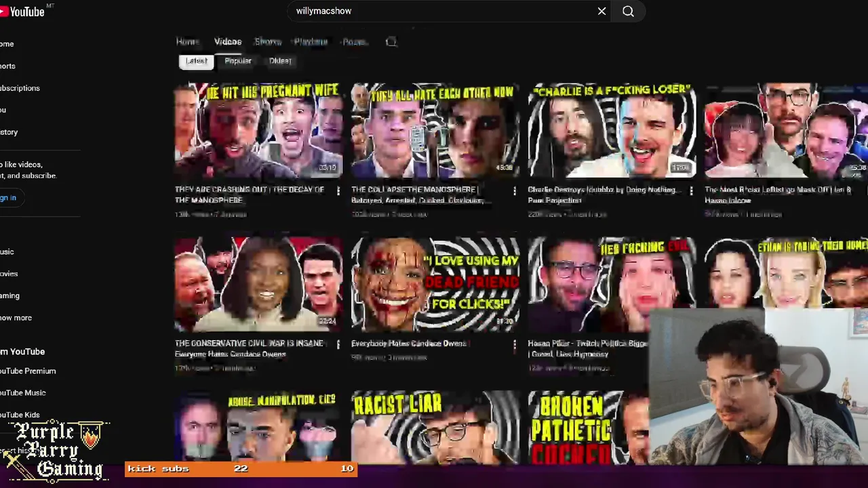Viewport: 868px width, 488px height.
Task: Open YouTube Premium in the sidebar
Action: [x=28, y=371]
